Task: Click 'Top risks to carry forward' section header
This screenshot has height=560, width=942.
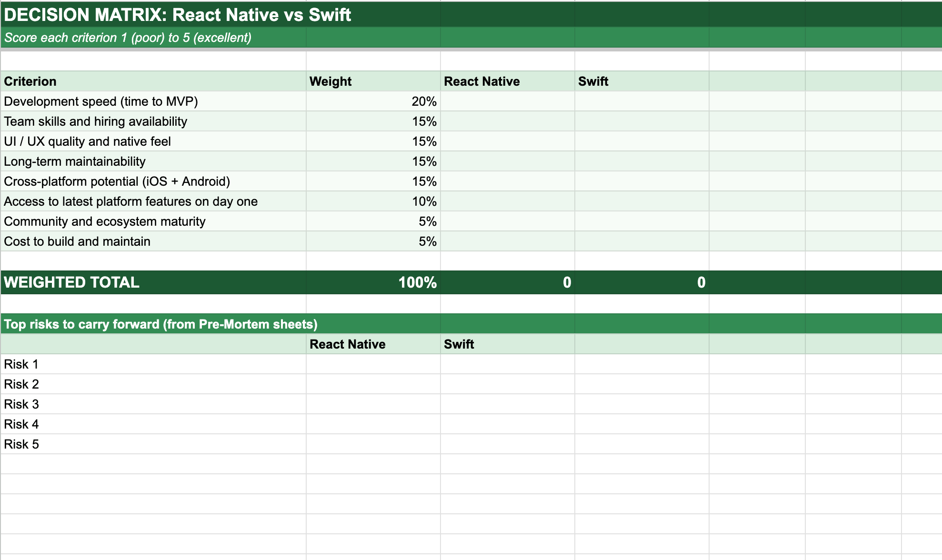Action: (x=153, y=324)
